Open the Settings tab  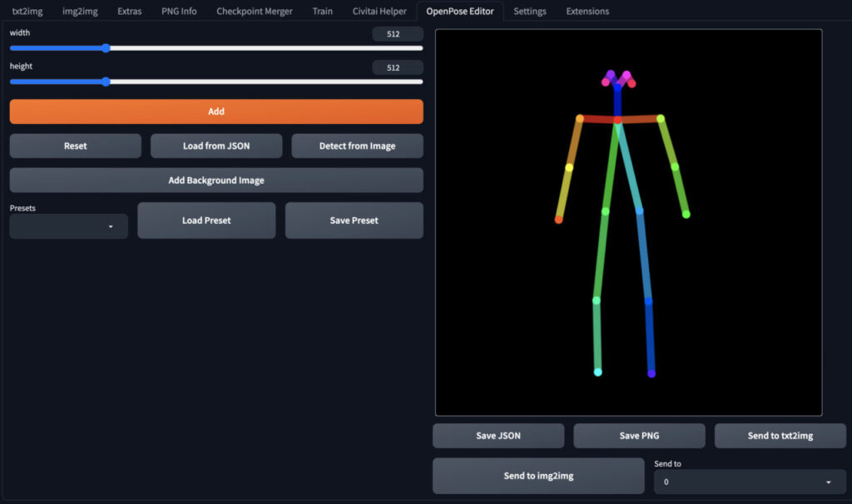click(530, 11)
